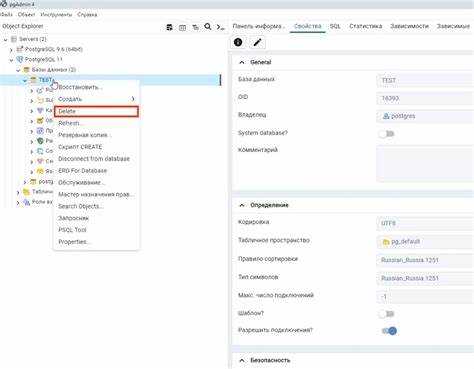Toggle the Шаблон? switch
Screen dimensions: 474x369
tap(387, 314)
